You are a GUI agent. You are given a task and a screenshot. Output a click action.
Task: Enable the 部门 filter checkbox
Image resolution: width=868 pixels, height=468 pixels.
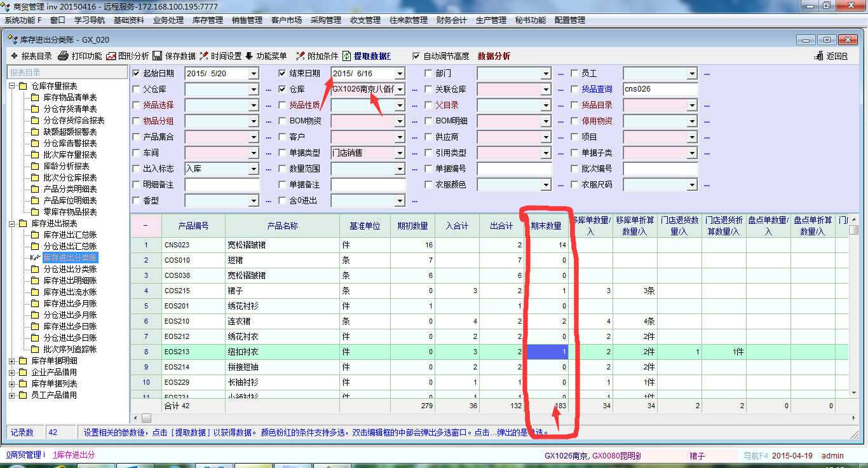pyautogui.click(x=428, y=73)
